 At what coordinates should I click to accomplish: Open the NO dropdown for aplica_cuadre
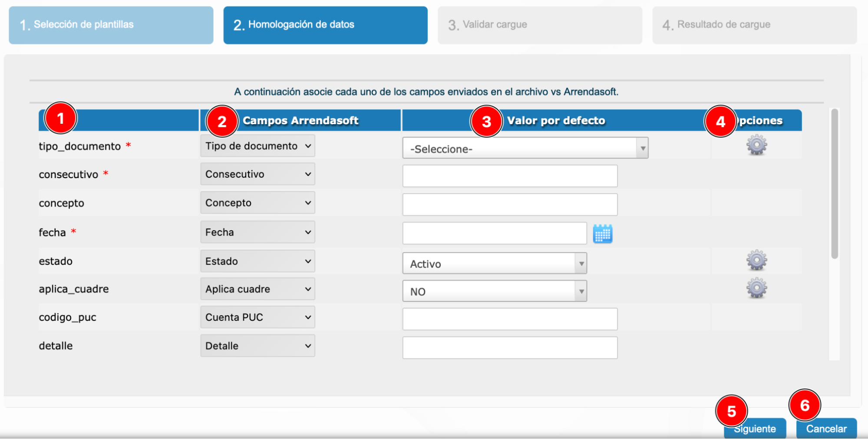(x=494, y=291)
